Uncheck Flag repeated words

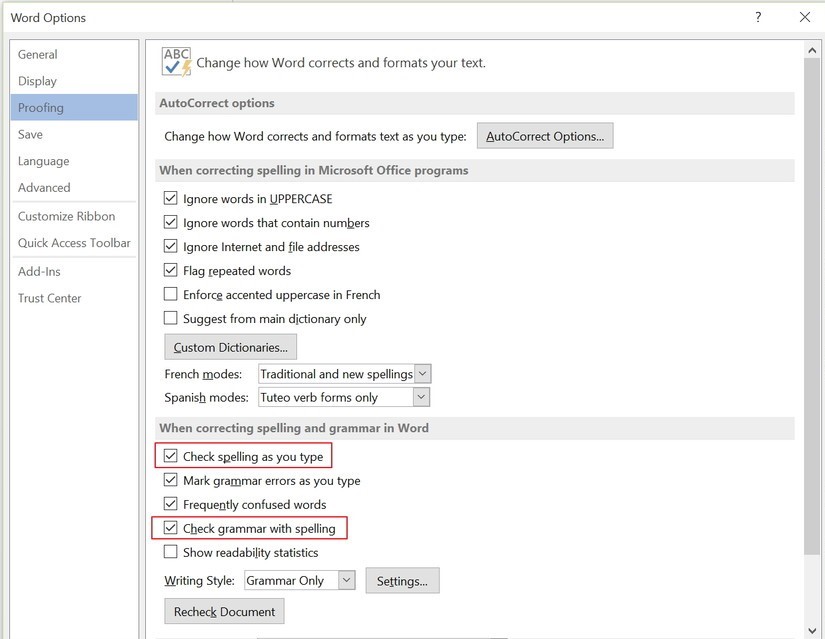pyautogui.click(x=170, y=270)
